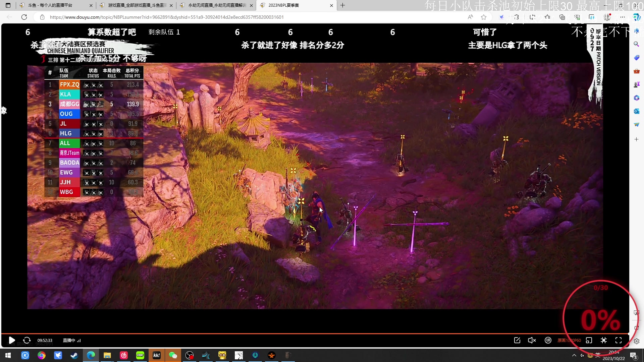The width and height of the screenshot is (644, 362).
Task: Open browser essentials heart icon
Action: 577,17
